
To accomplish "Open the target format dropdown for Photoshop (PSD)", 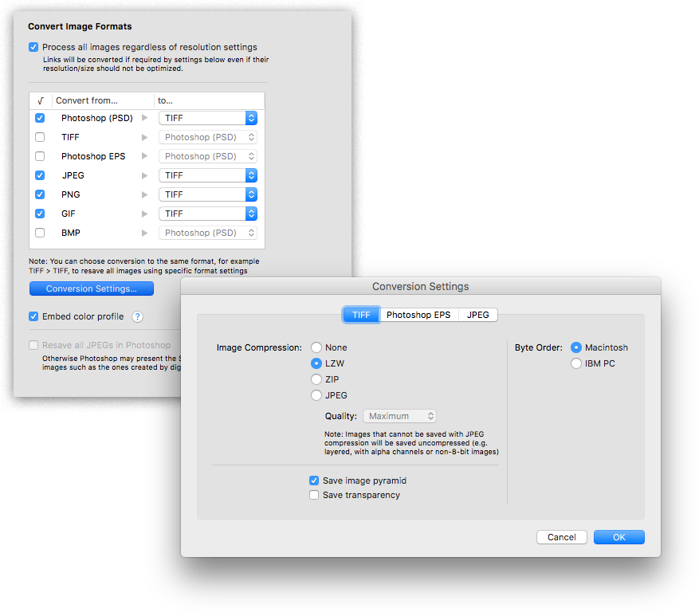I will click(x=208, y=118).
